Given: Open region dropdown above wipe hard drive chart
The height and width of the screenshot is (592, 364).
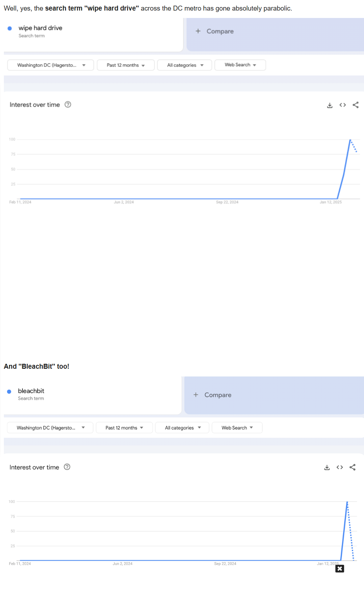Looking at the screenshot, I should coord(51,65).
